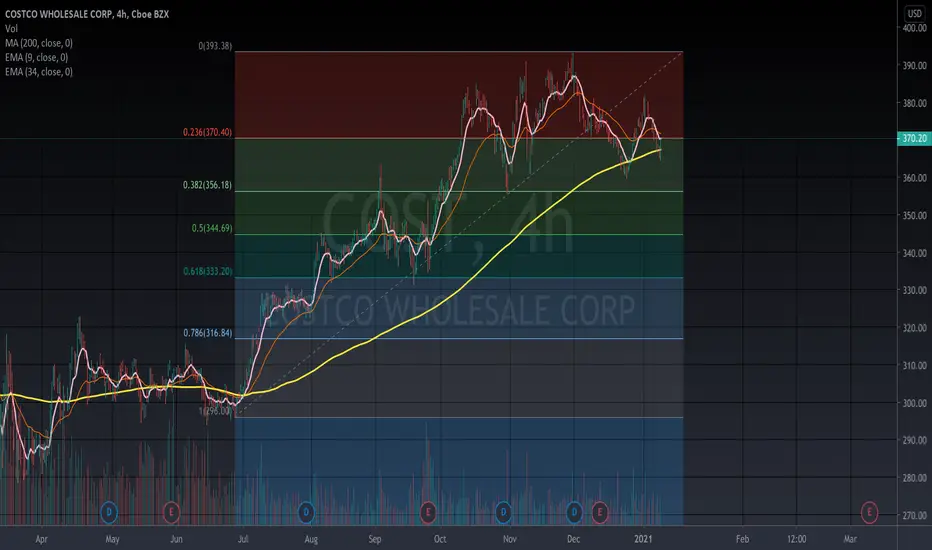The image size is (932, 550).
Task: Click the 310.00 price axis label
Action: coord(914,365)
